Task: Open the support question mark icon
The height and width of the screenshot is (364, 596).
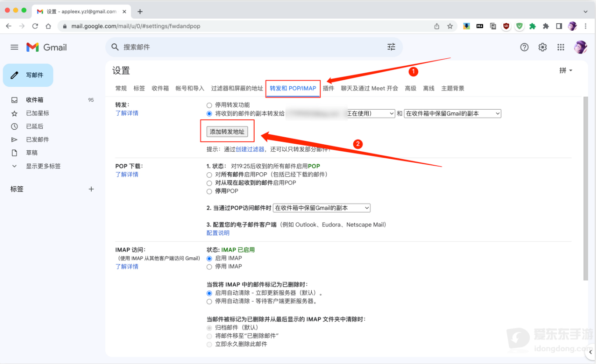Action: [x=524, y=47]
